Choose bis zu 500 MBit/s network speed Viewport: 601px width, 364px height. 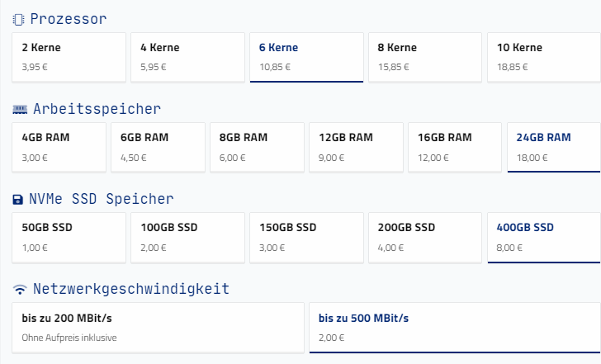click(x=455, y=328)
